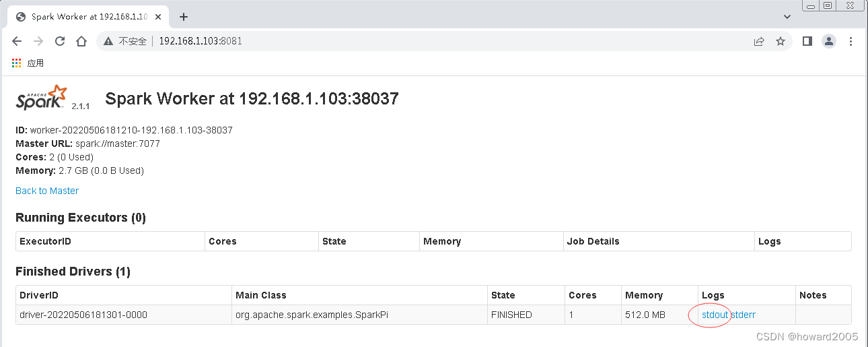The height and width of the screenshot is (347, 868).
Task: Expand the tab search chevron
Action: point(788,16)
